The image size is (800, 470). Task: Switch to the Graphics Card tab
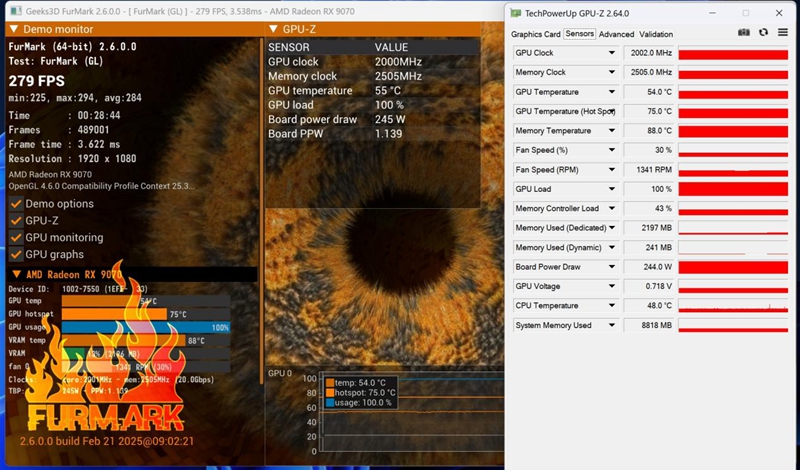[x=535, y=34]
